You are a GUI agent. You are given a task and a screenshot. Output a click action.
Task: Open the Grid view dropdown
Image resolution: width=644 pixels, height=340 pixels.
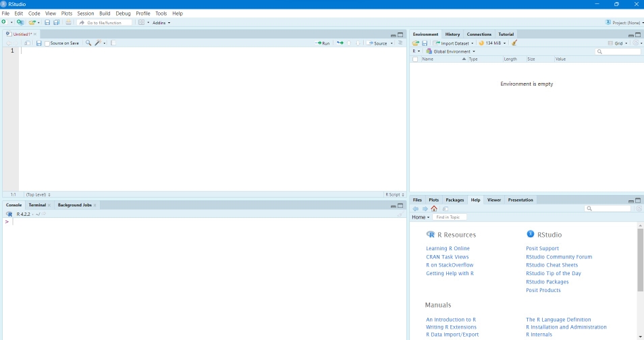tap(618, 43)
